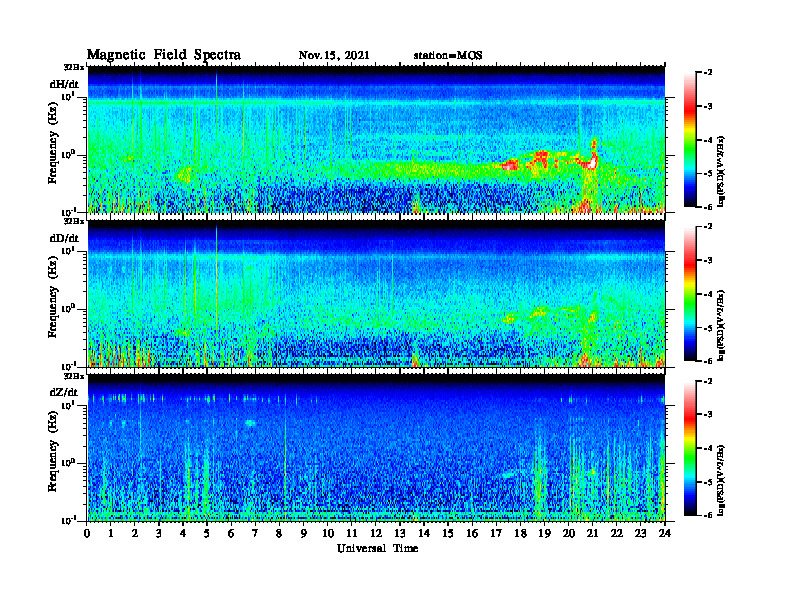Click hour 6 on the Universal Time axis
The image size is (792, 612).
tap(231, 534)
